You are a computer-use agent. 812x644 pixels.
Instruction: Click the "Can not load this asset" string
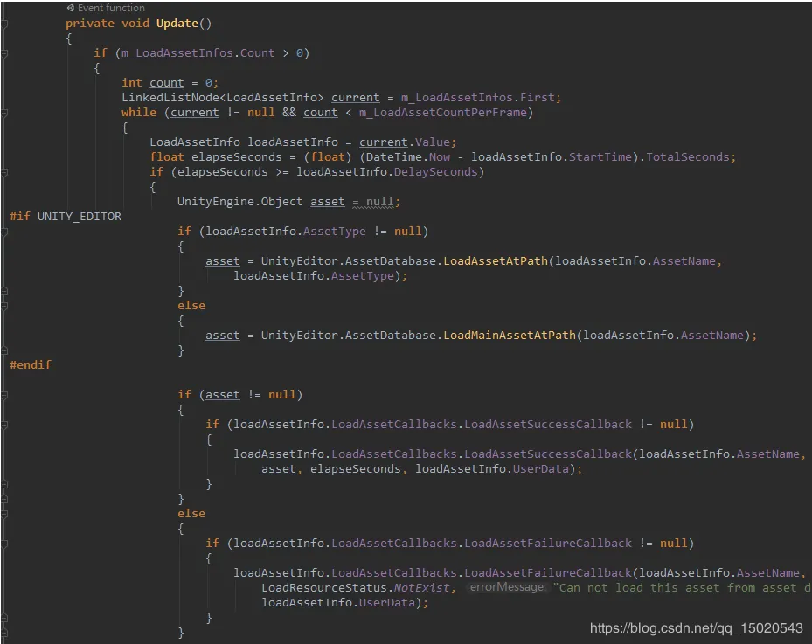tap(681, 588)
